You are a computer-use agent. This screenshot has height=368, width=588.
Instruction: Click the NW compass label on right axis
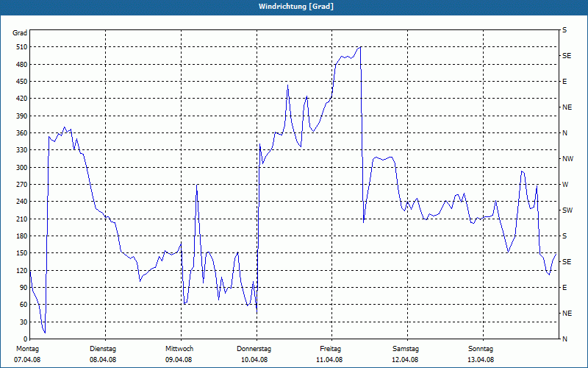[x=567, y=159]
